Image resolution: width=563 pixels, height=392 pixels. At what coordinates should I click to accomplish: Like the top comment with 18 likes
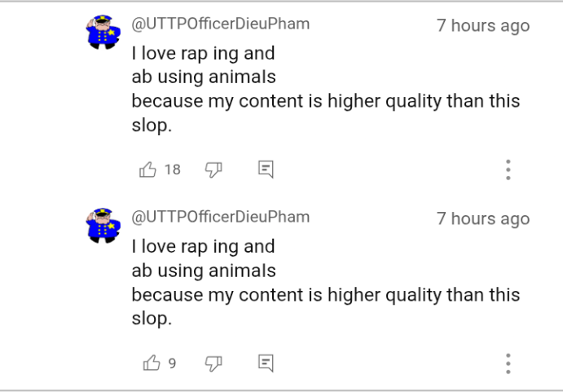[148, 170]
